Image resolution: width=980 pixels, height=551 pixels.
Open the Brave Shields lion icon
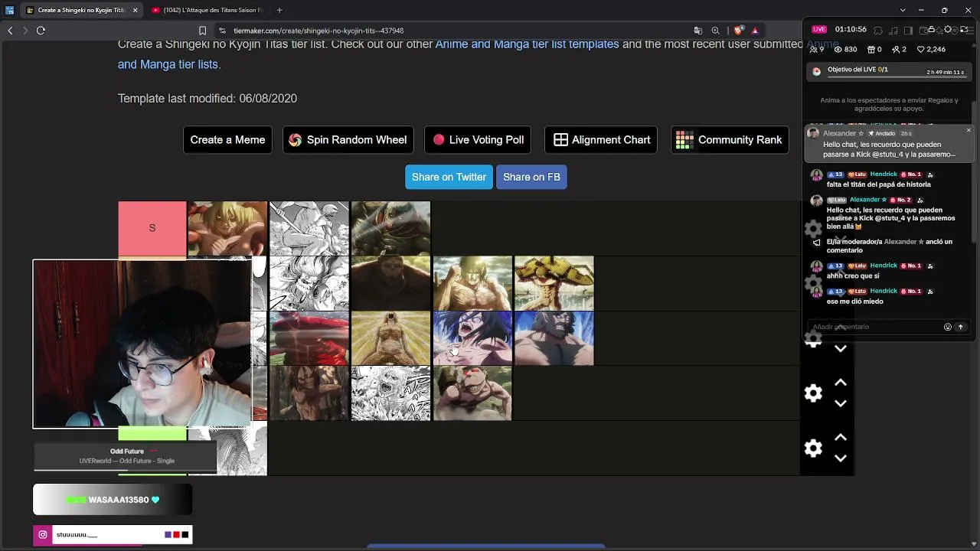point(738,31)
